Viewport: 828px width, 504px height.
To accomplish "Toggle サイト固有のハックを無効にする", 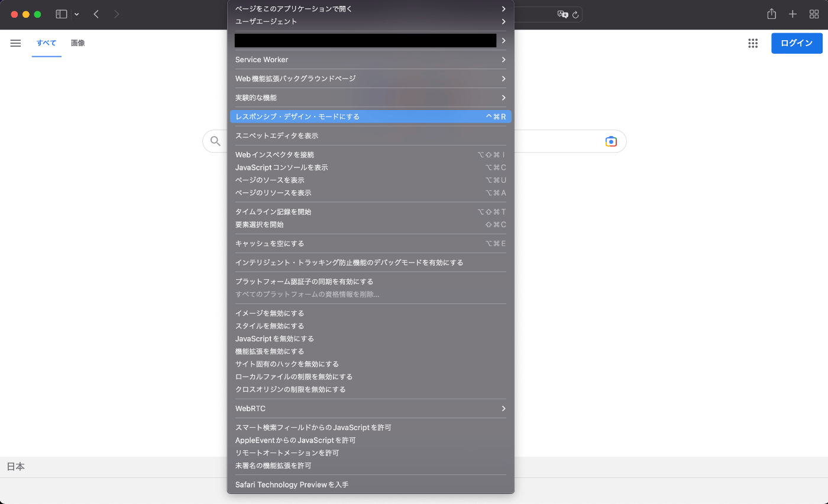I will point(371,364).
